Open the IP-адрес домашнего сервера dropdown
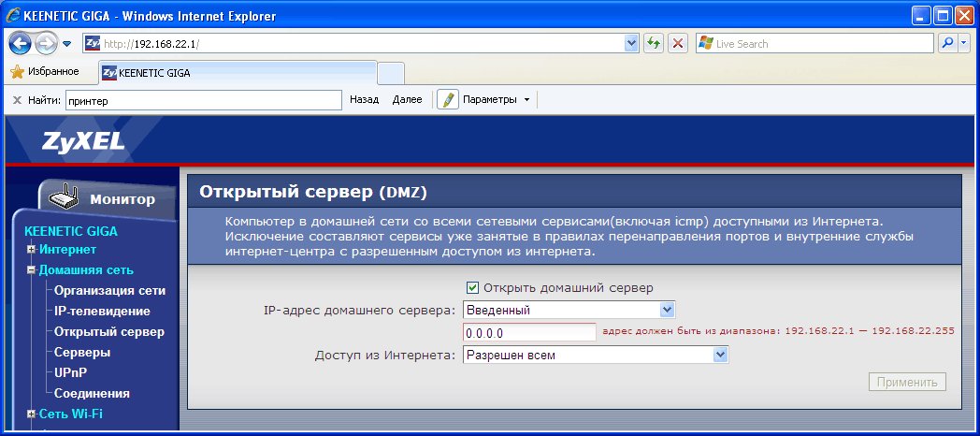The width and height of the screenshot is (980, 436). pyautogui.click(x=569, y=310)
